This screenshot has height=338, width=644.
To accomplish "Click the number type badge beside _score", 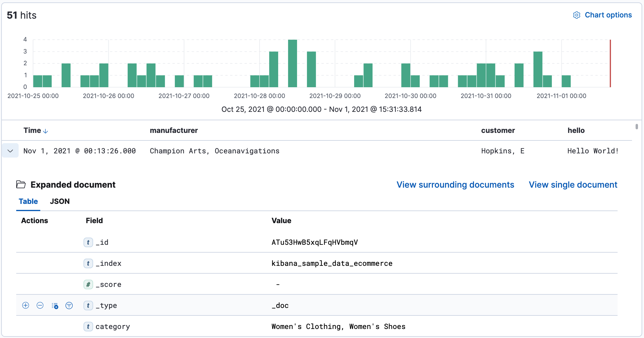I will 88,284.
